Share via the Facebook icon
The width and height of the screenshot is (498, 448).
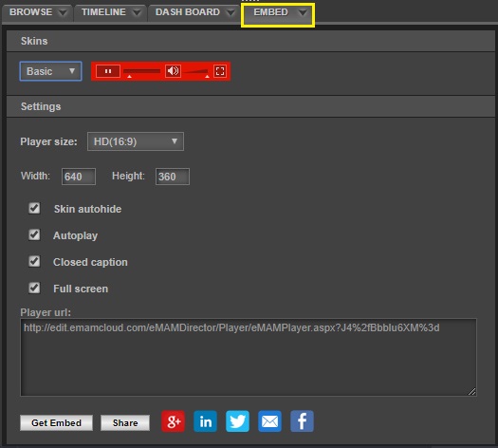(302, 421)
